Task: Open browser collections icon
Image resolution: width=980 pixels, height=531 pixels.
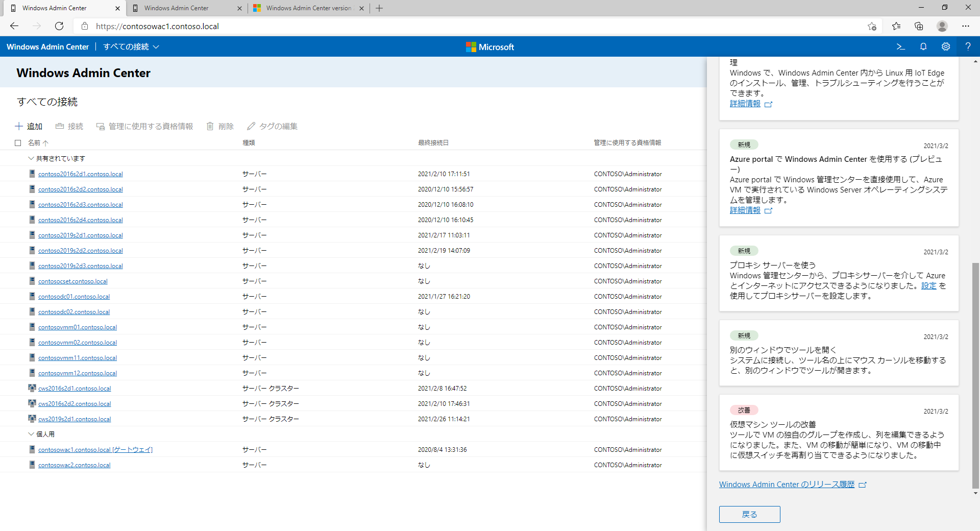Action: [x=919, y=26]
